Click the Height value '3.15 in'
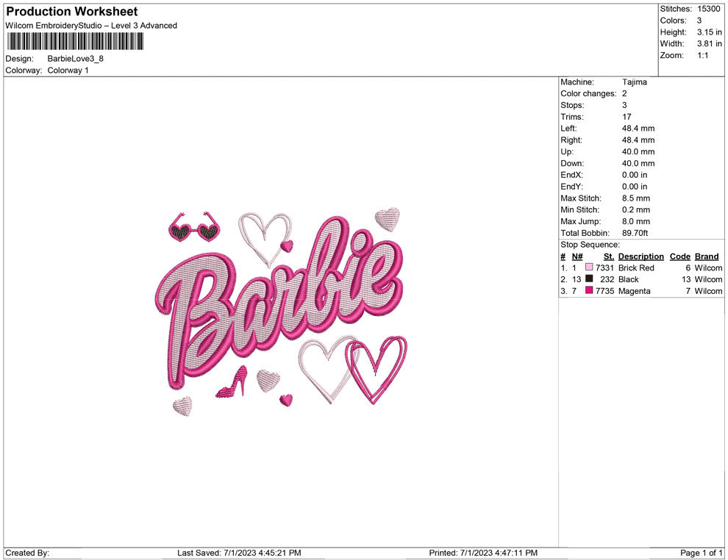 click(x=710, y=32)
